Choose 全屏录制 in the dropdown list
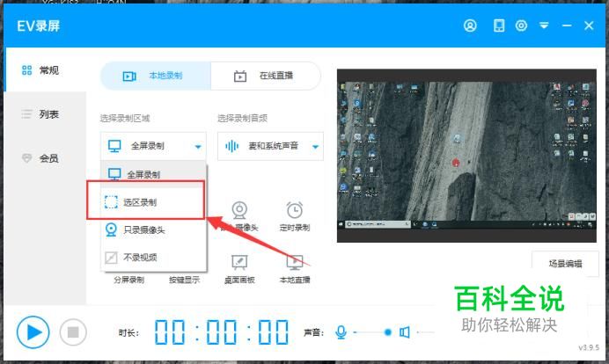The image size is (609, 364). (x=153, y=174)
